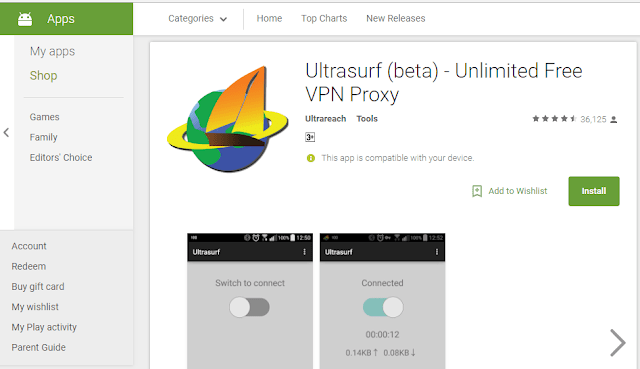Click the on toggle in Connected screenshot
The height and width of the screenshot is (369, 640).
383,307
